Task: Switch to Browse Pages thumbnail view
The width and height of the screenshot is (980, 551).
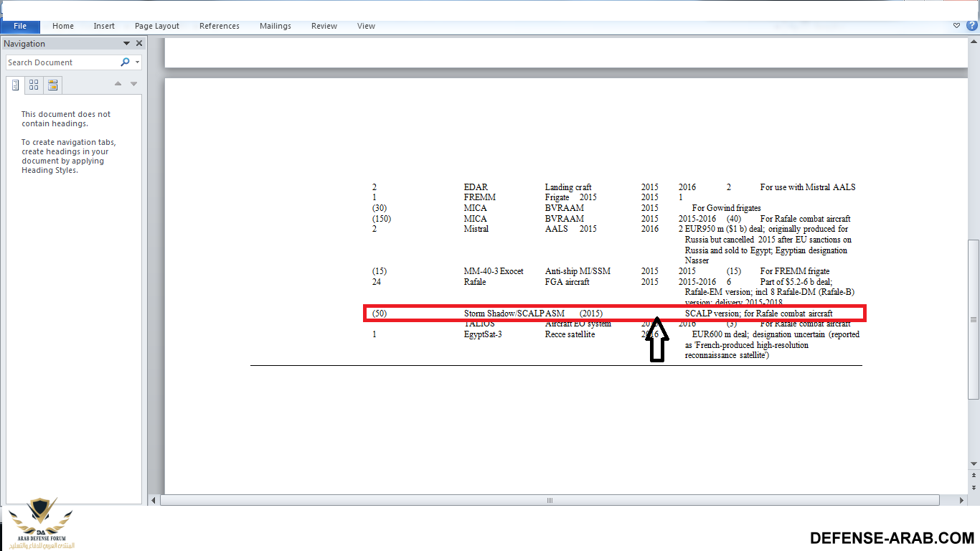Action: coord(34,85)
